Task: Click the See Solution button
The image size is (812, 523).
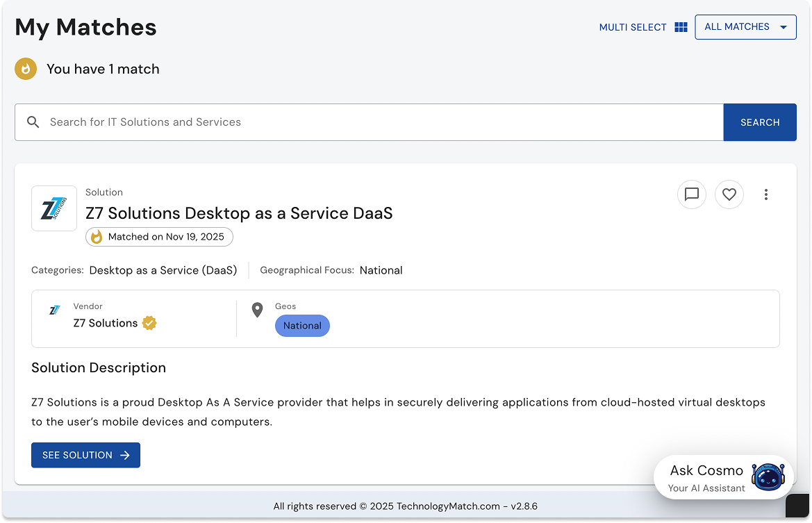Action: click(x=85, y=455)
